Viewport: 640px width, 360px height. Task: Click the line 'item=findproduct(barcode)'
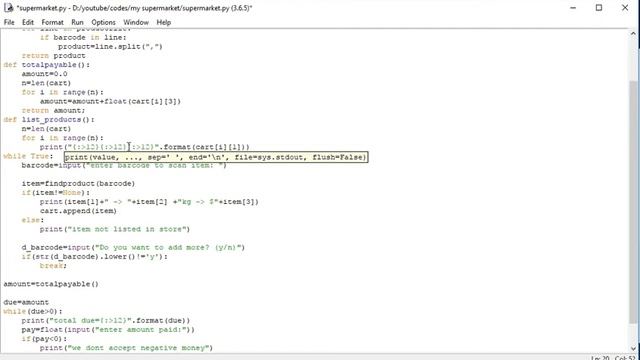click(x=78, y=184)
